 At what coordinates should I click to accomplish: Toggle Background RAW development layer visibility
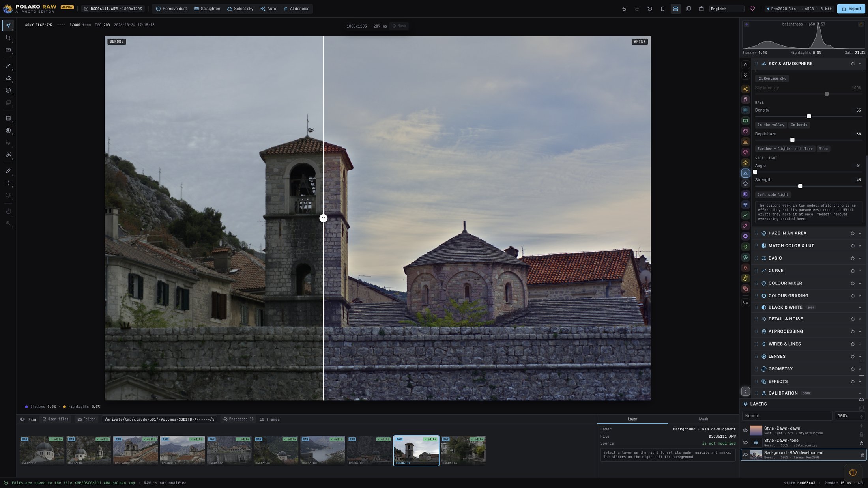click(x=745, y=455)
